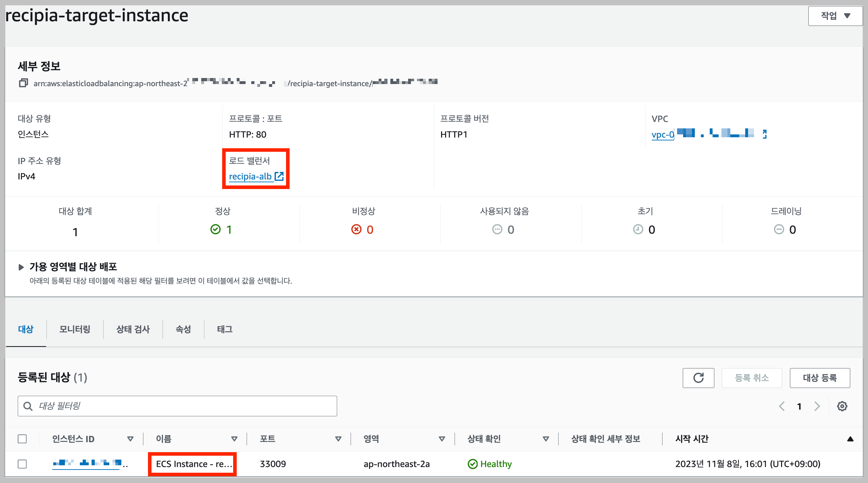
Task: Click sort arrow on 시작 시간 column
Action: coord(850,439)
